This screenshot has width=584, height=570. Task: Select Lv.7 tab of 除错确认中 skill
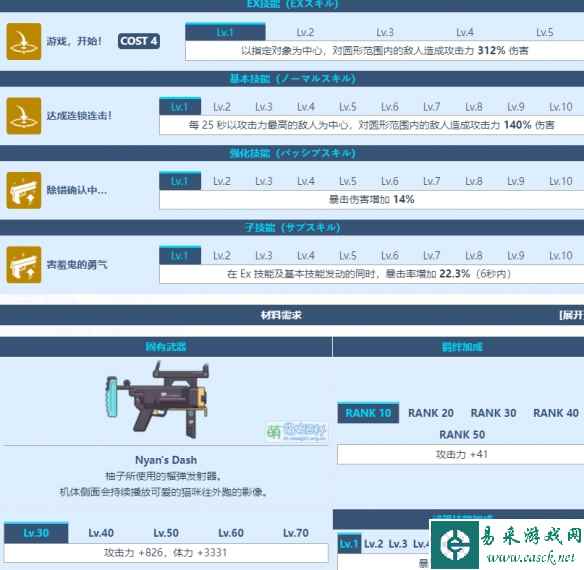click(x=432, y=181)
